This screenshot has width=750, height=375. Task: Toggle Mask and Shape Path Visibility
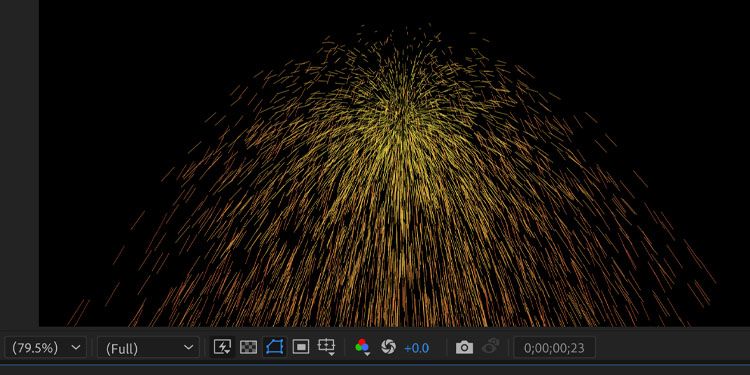pyautogui.click(x=275, y=347)
